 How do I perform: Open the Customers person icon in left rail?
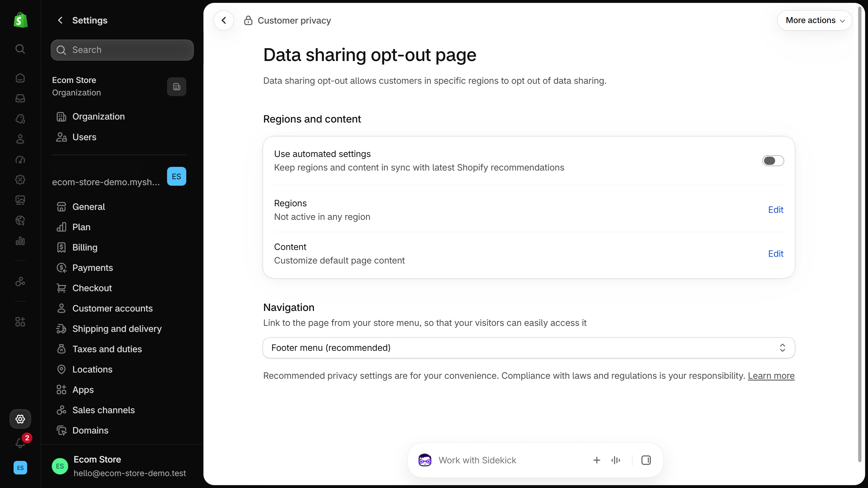point(20,139)
